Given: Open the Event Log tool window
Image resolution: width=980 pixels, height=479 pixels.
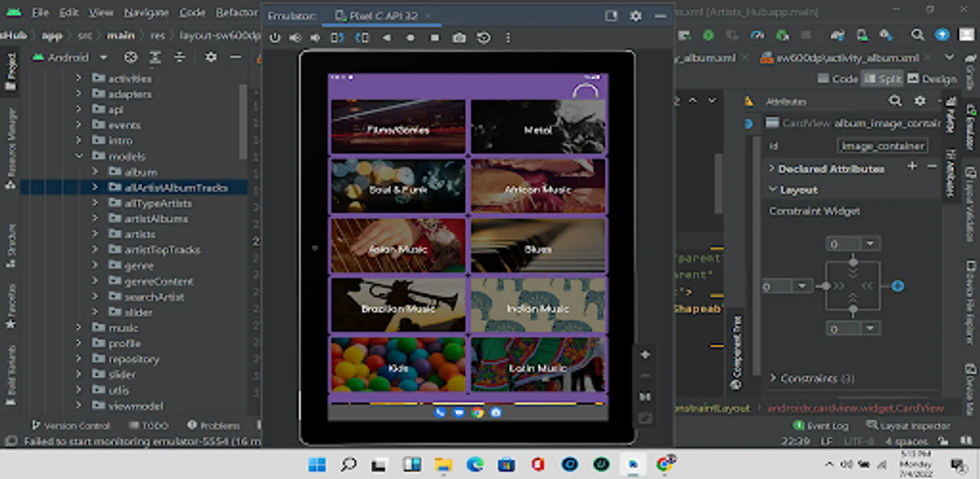Looking at the screenshot, I should click(x=822, y=425).
